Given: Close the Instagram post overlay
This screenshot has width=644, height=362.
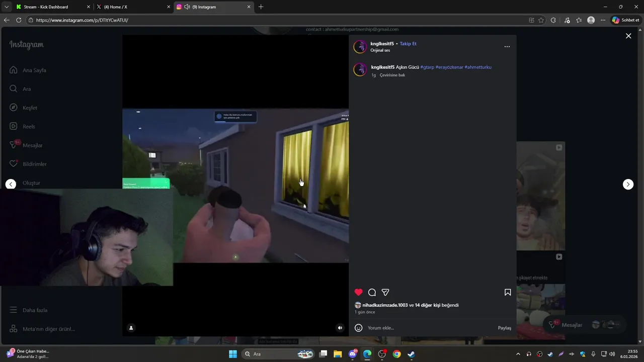Looking at the screenshot, I should tap(628, 36).
